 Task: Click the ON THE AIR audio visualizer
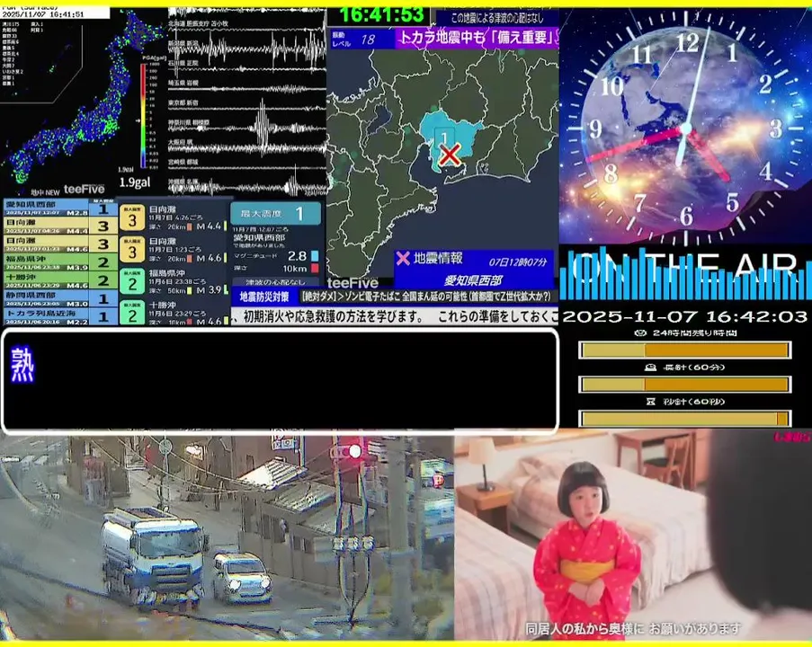(684, 273)
